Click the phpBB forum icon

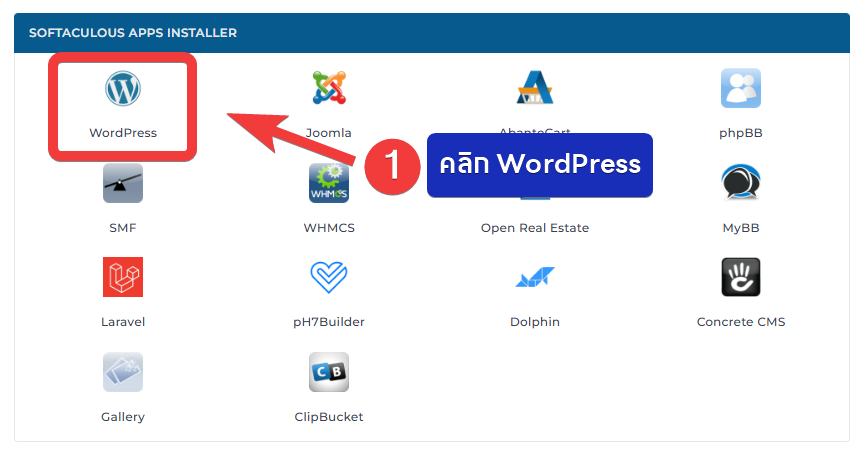[741, 88]
